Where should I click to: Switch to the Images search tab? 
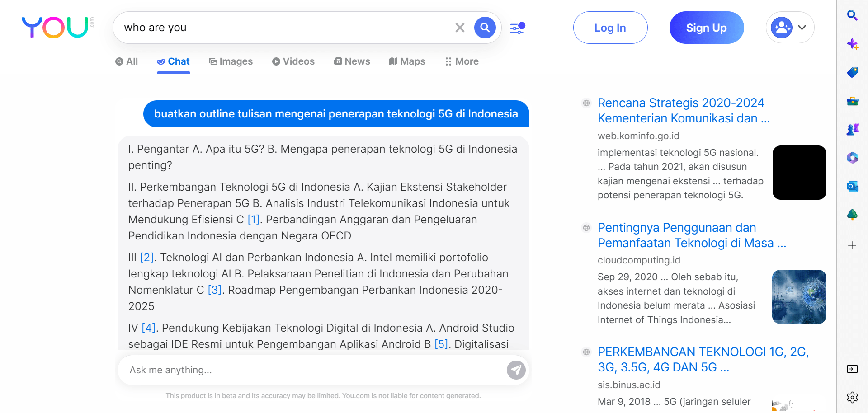pyautogui.click(x=231, y=61)
